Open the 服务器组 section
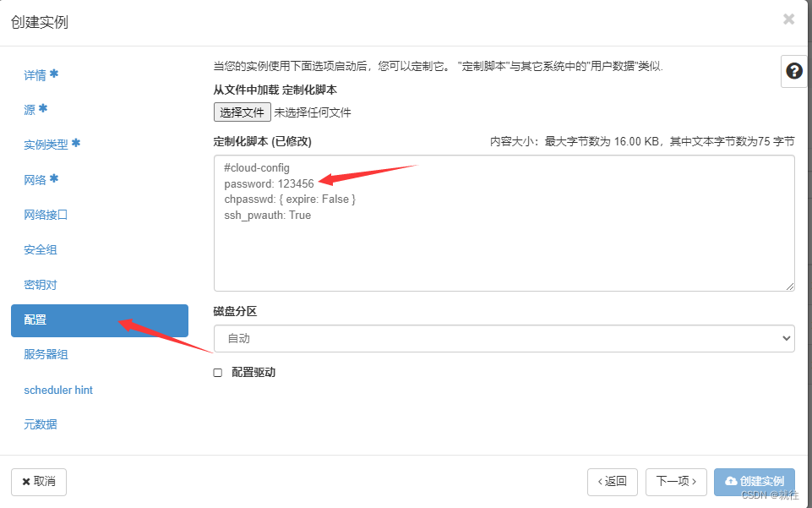812x508 pixels. (46, 354)
